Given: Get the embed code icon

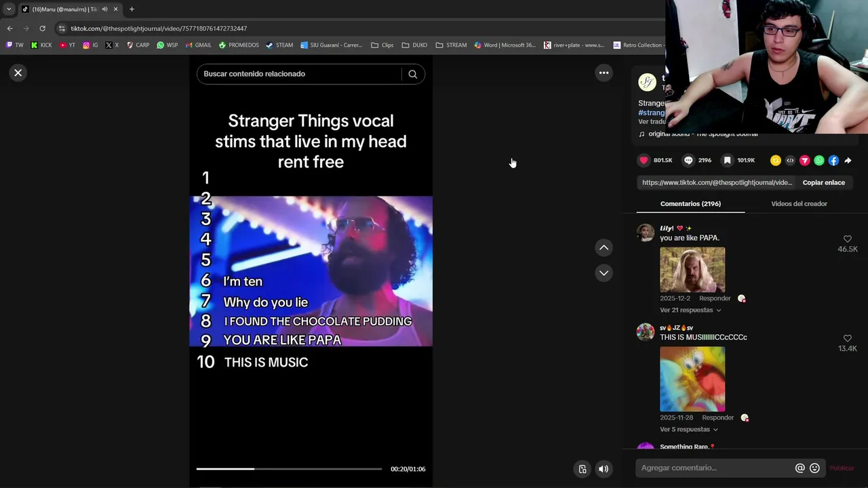Looking at the screenshot, I should click(x=790, y=161).
